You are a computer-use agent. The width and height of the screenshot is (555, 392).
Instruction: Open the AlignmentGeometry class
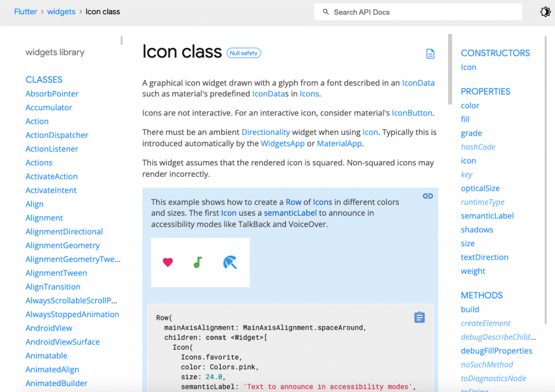62,246
